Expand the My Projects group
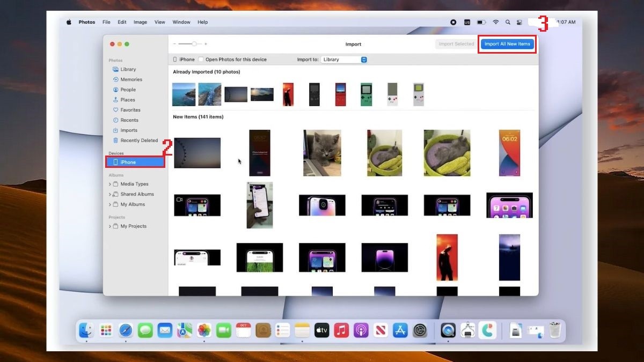This screenshot has width=644, height=362. [x=110, y=226]
